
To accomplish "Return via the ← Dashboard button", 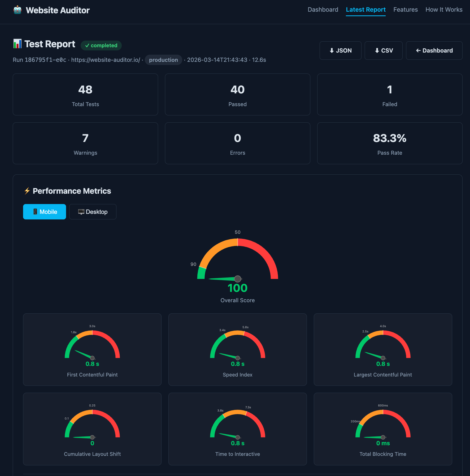I will (434, 50).
